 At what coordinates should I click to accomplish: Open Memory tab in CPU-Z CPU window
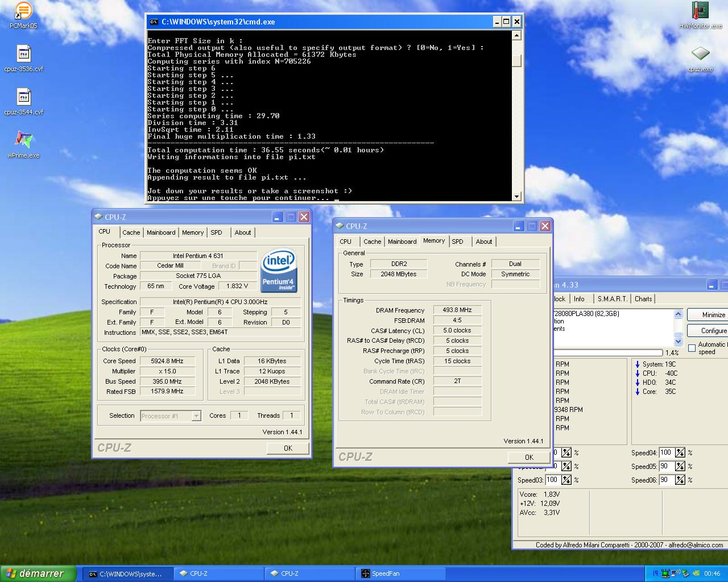tap(193, 232)
